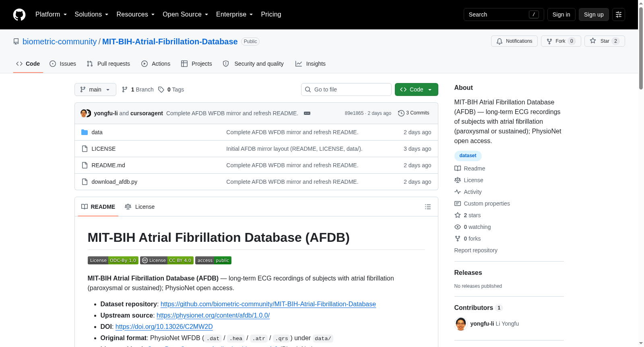Image resolution: width=644 pixels, height=347 pixels.
Task: Open the Dataset repository GitHub URL
Action: [268, 304]
